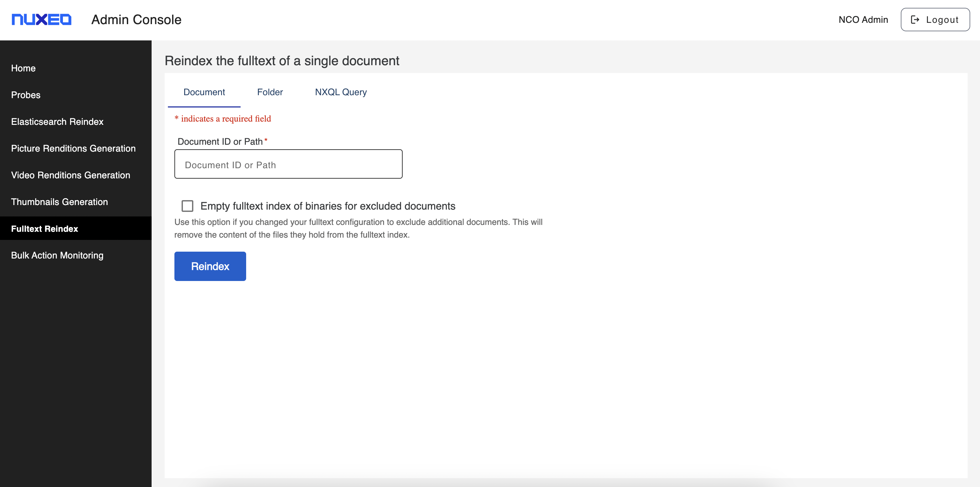This screenshot has height=487, width=980.
Task: Enable Empty fulltext index checkbox
Action: click(x=187, y=206)
